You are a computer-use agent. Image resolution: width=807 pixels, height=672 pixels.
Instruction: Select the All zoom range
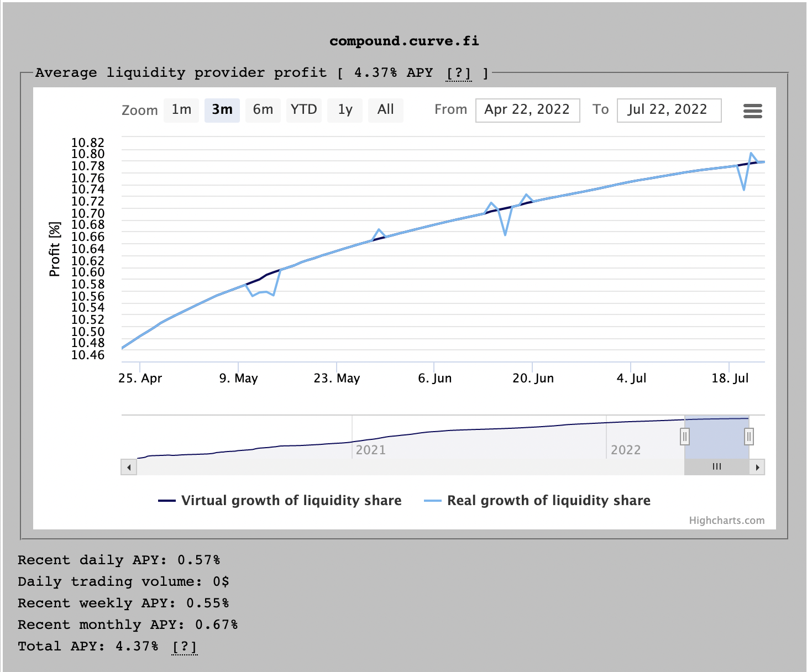[x=386, y=110]
